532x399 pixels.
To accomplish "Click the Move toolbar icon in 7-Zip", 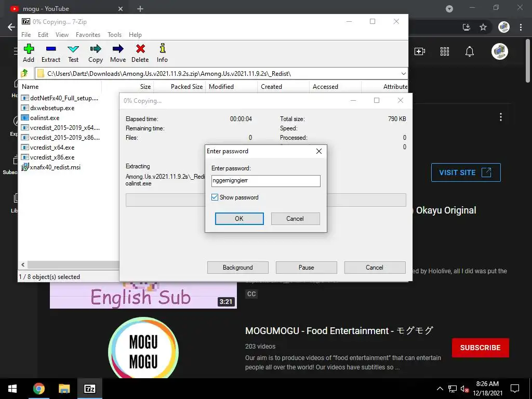I will 118,53.
